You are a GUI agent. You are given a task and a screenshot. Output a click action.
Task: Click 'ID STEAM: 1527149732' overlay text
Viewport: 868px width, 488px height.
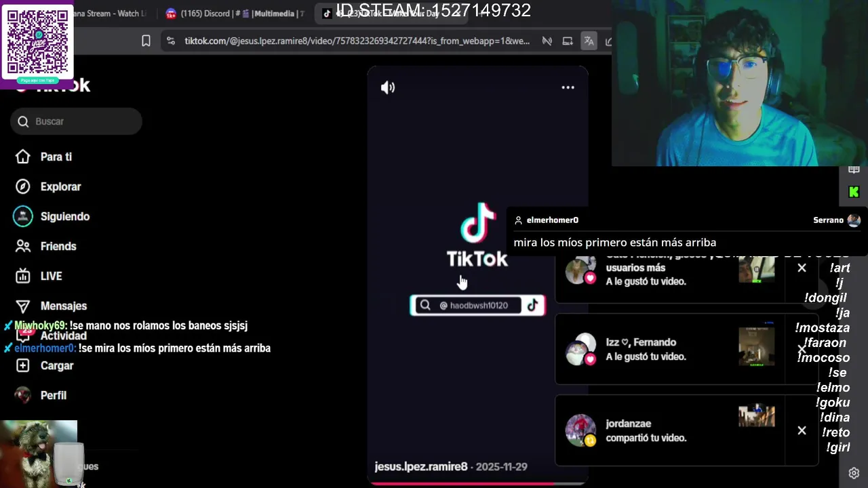point(433,10)
